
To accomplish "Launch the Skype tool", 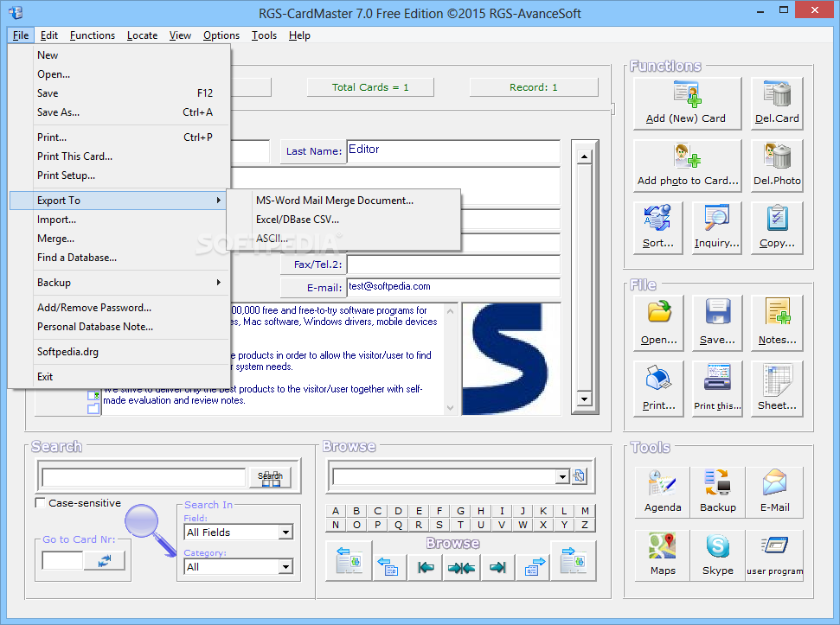I will click(x=718, y=555).
